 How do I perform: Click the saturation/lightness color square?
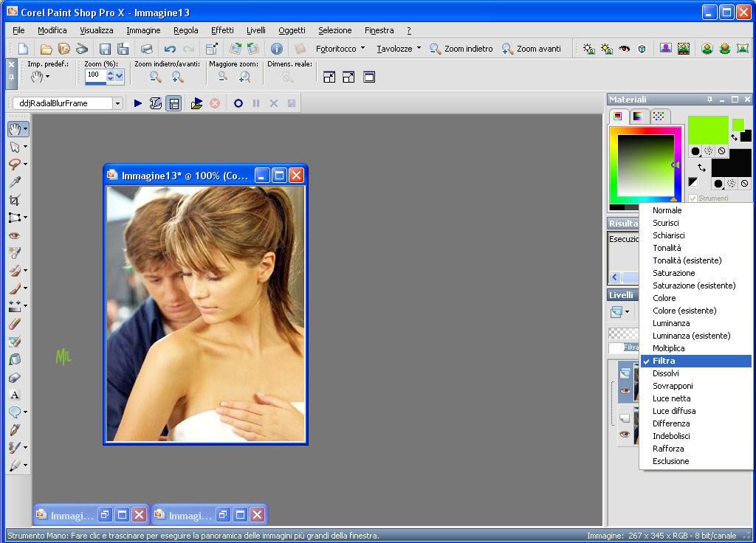645,165
